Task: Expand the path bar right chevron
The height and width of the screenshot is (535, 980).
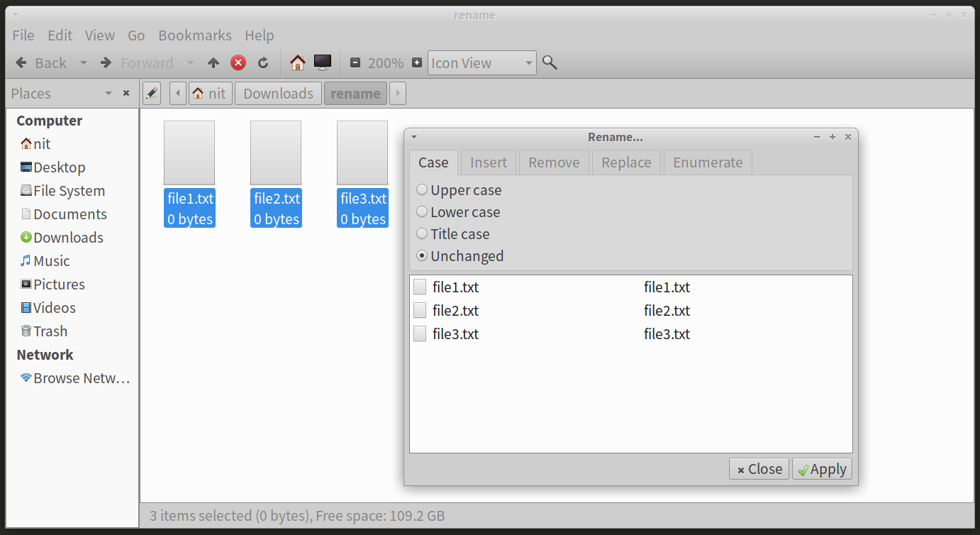Action: coord(397,93)
